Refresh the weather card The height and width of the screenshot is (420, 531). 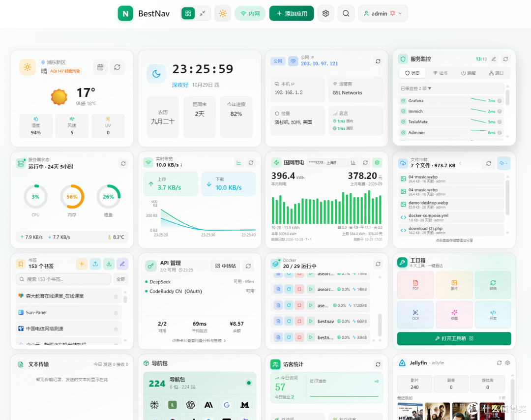117,67
